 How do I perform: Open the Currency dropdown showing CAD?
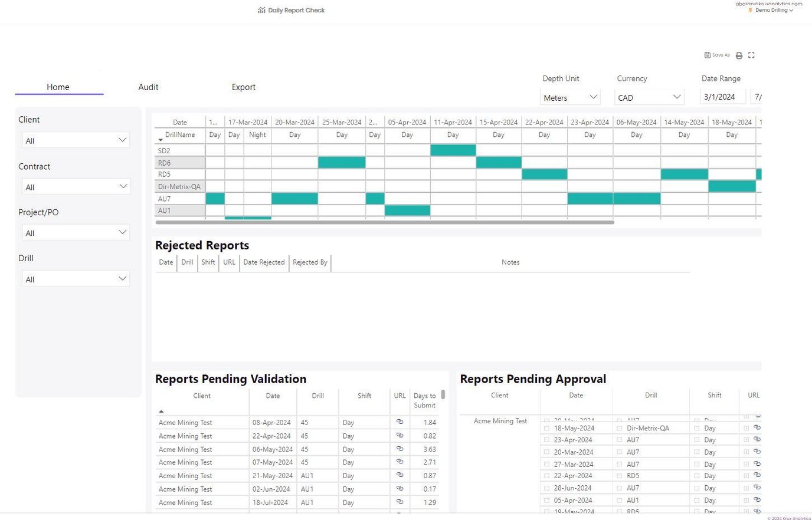649,97
